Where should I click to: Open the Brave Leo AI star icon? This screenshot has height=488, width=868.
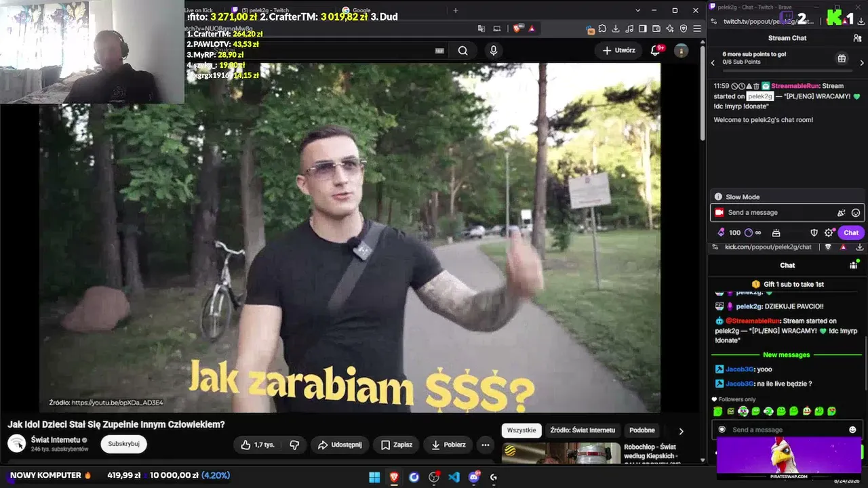[x=670, y=28]
